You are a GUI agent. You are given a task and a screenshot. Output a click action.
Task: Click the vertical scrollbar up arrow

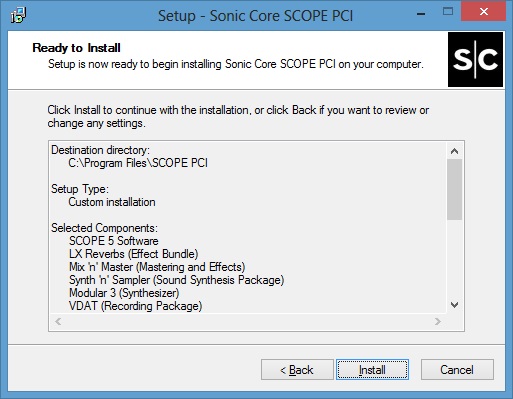pyautogui.click(x=454, y=151)
